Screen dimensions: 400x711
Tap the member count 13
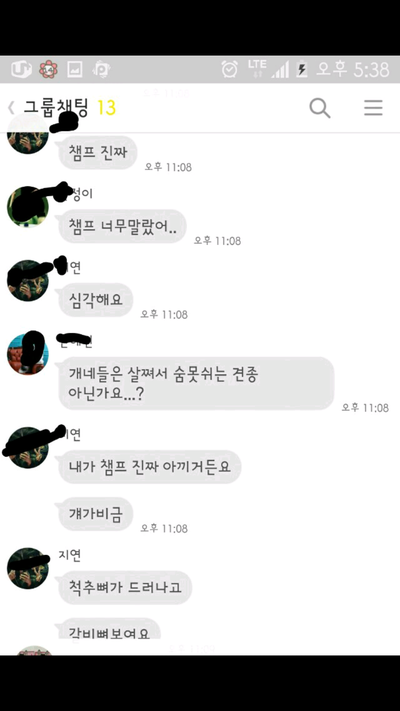pyautogui.click(x=107, y=108)
